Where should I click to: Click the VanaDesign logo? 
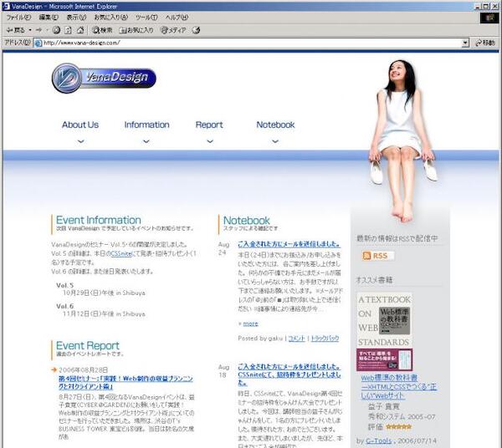point(104,78)
